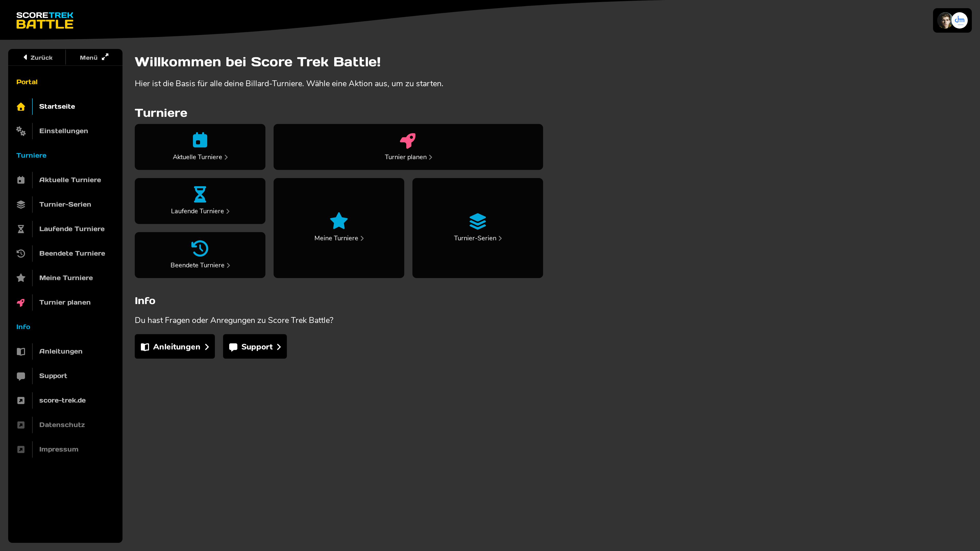Click the dm club logo badge
Viewport: 980px width, 551px height.
(960, 20)
